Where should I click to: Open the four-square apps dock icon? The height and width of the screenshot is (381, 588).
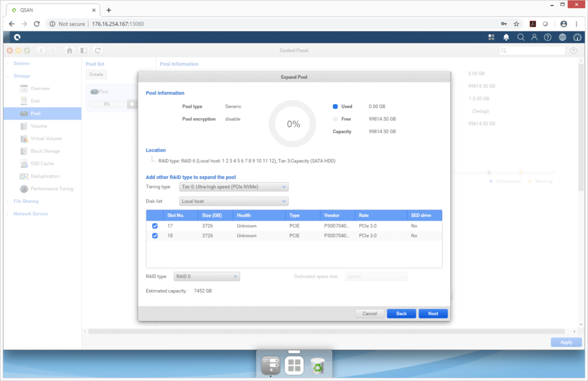pos(294,365)
